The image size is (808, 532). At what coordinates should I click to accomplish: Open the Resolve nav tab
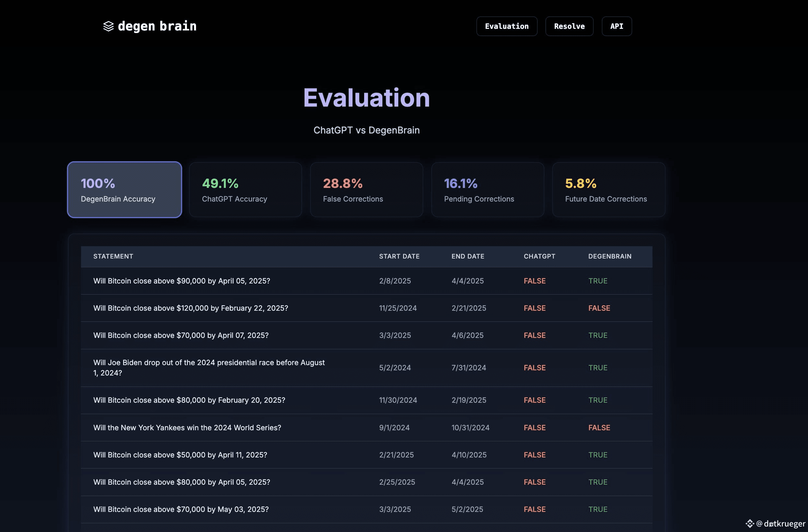[x=569, y=26]
